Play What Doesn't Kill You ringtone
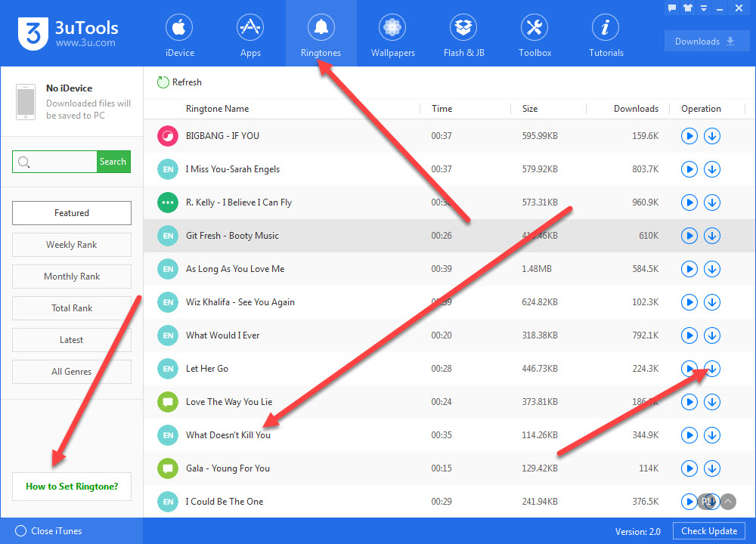The height and width of the screenshot is (544, 756). pyautogui.click(x=689, y=436)
